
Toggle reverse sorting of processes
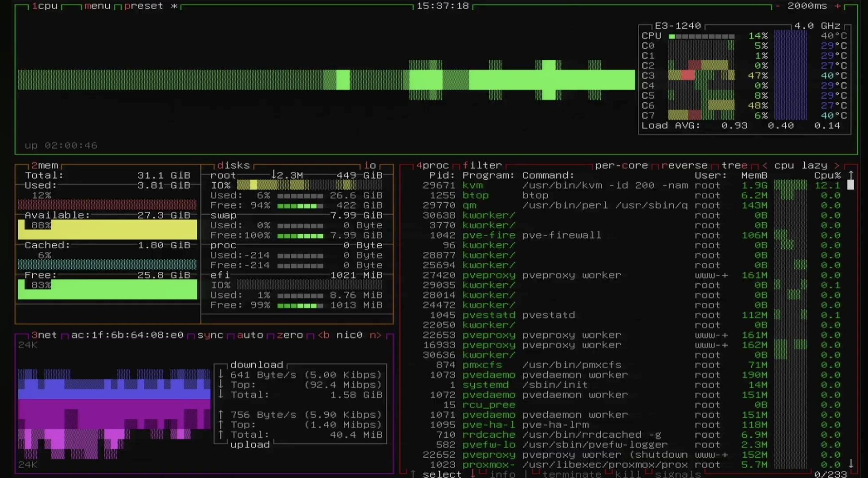(x=684, y=166)
